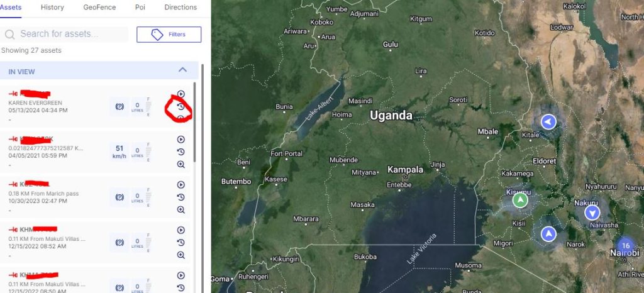Click ignition status icon of Marich pass asset

pyautogui.click(x=119, y=197)
